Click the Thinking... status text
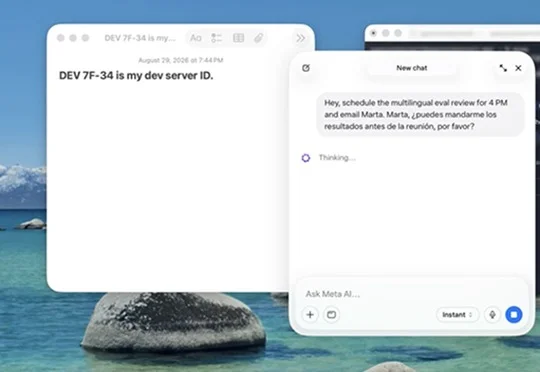Image resolution: width=540 pixels, height=372 pixels. click(x=337, y=158)
